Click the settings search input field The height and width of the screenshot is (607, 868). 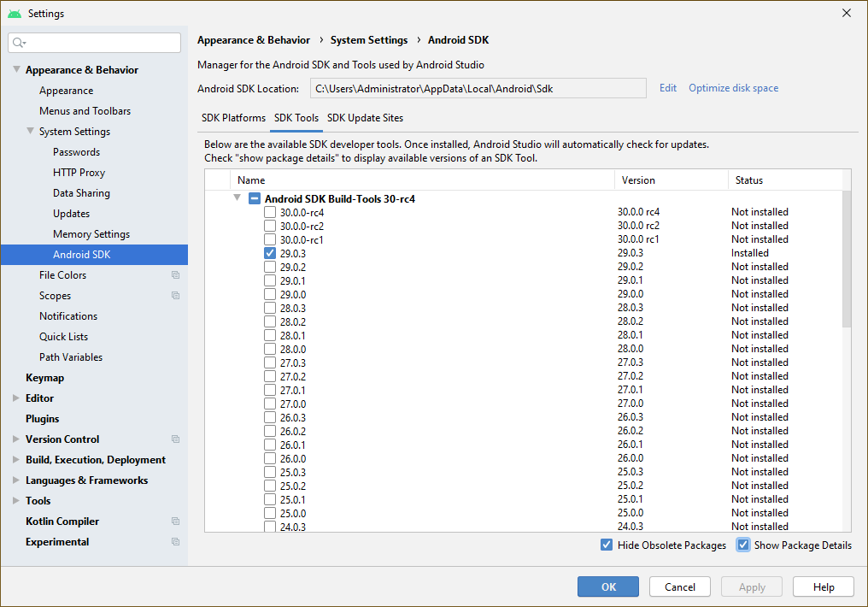[94, 43]
